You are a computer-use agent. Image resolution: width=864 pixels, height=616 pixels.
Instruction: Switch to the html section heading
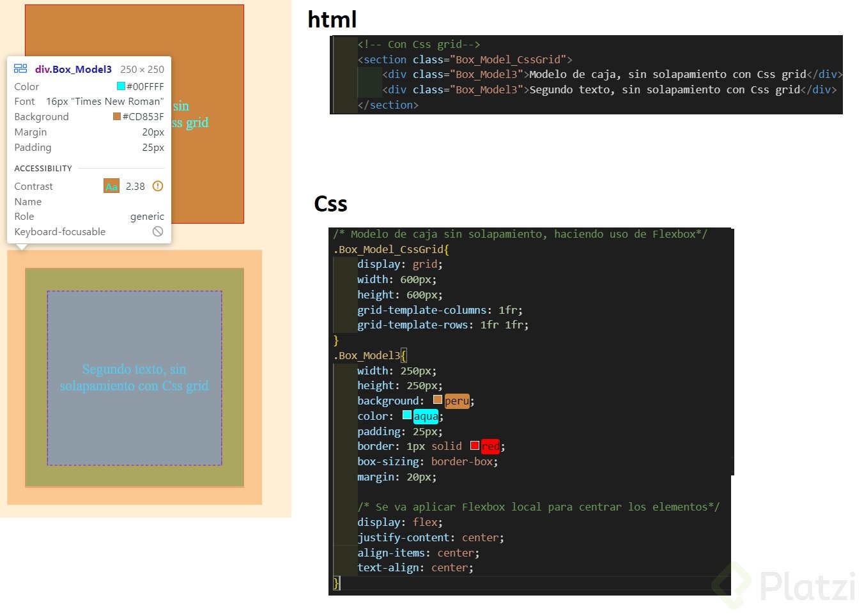(x=332, y=20)
